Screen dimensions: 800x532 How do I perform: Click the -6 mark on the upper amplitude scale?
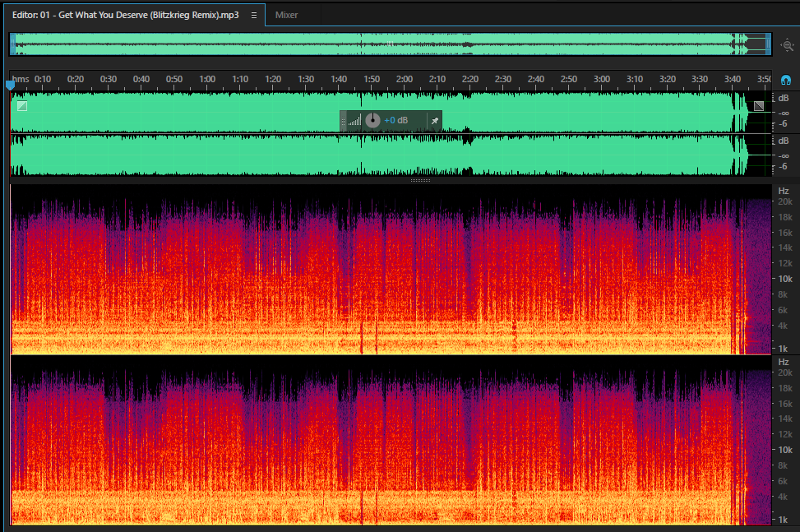pyautogui.click(x=784, y=124)
